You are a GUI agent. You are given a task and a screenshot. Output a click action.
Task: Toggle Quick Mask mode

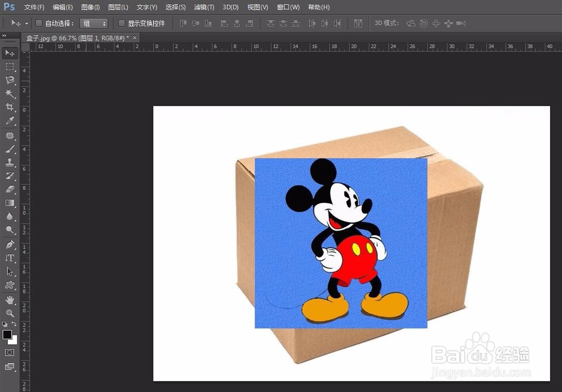click(x=10, y=353)
